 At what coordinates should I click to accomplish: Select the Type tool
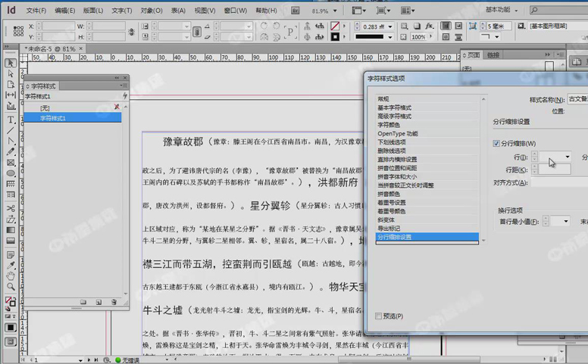click(11, 120)
